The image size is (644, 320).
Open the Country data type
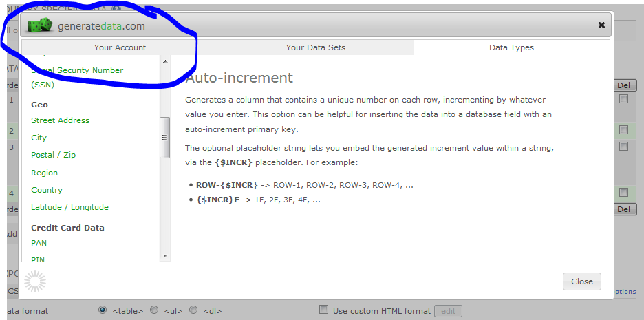pyautogui.click(x=46, y=190)
